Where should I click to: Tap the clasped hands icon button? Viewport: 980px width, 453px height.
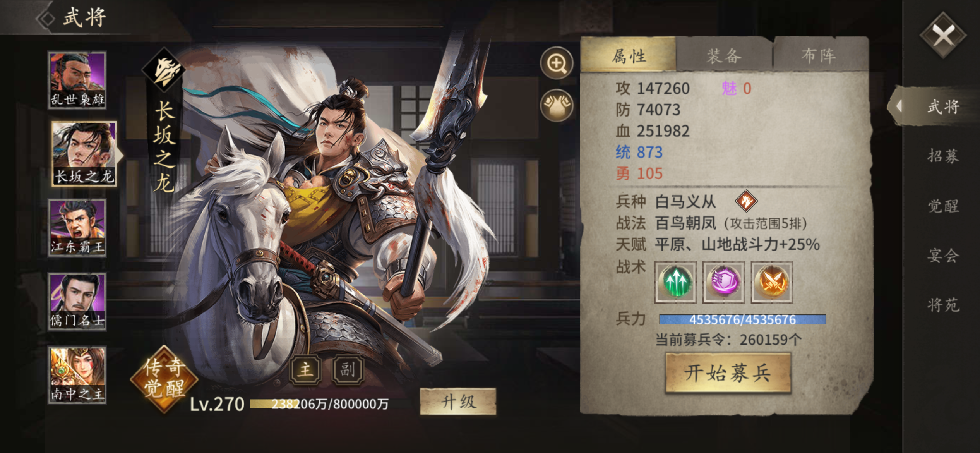557,105
